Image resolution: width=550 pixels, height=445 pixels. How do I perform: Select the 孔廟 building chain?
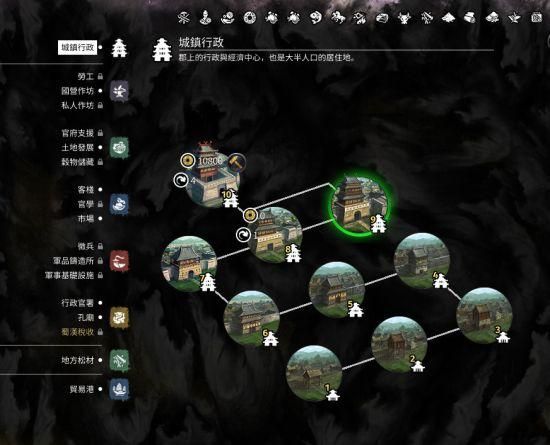[86, 317]
